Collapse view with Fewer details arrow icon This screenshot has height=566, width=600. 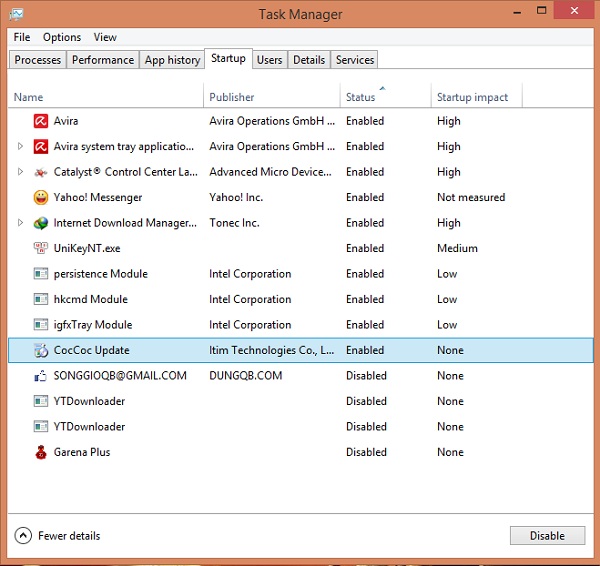point(23,536)
